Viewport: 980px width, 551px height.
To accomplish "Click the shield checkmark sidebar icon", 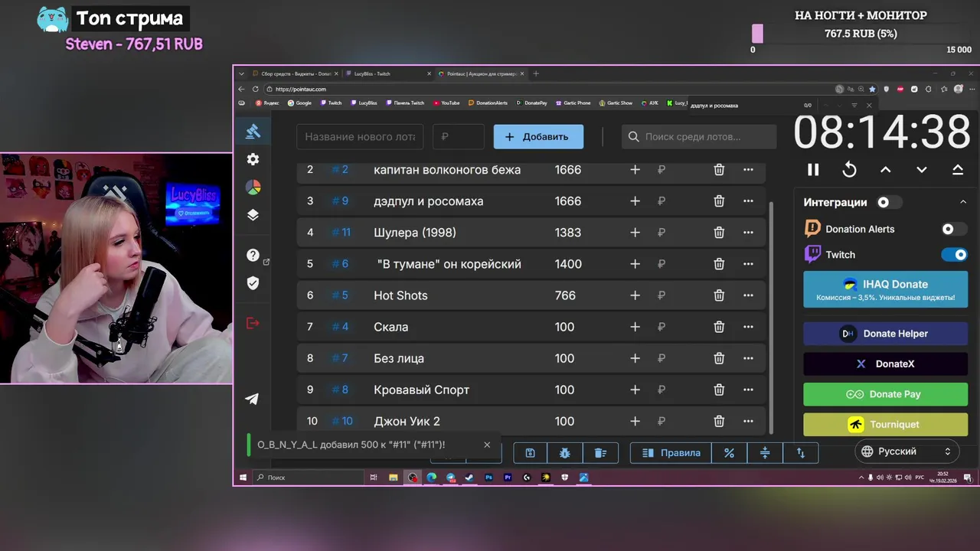I will (253, 283).
